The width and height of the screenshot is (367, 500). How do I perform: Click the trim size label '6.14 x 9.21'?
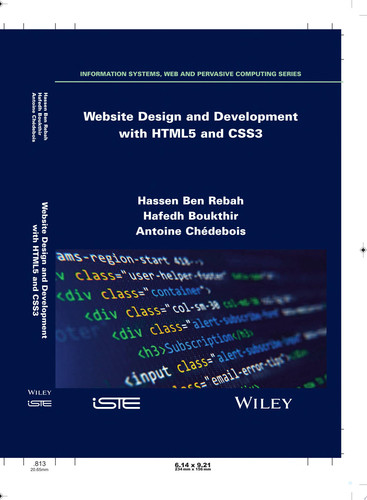point(193,465)
